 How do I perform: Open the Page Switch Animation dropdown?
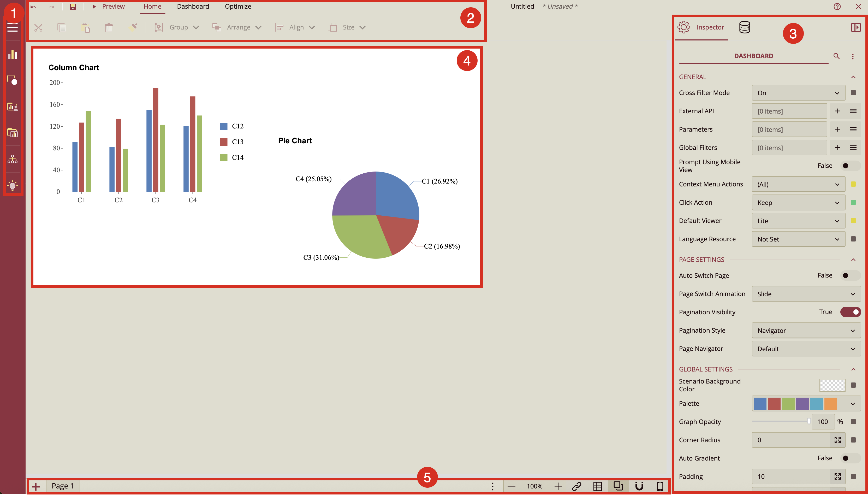coord(805,294)
